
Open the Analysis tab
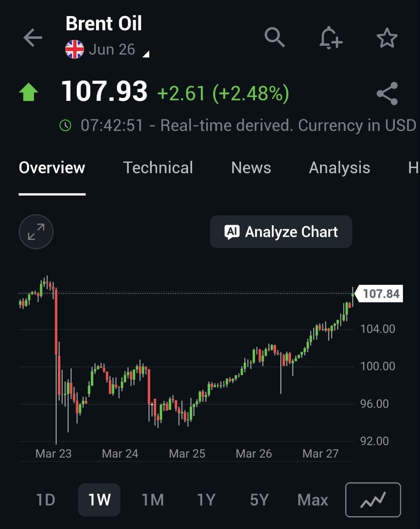(339, 168)
